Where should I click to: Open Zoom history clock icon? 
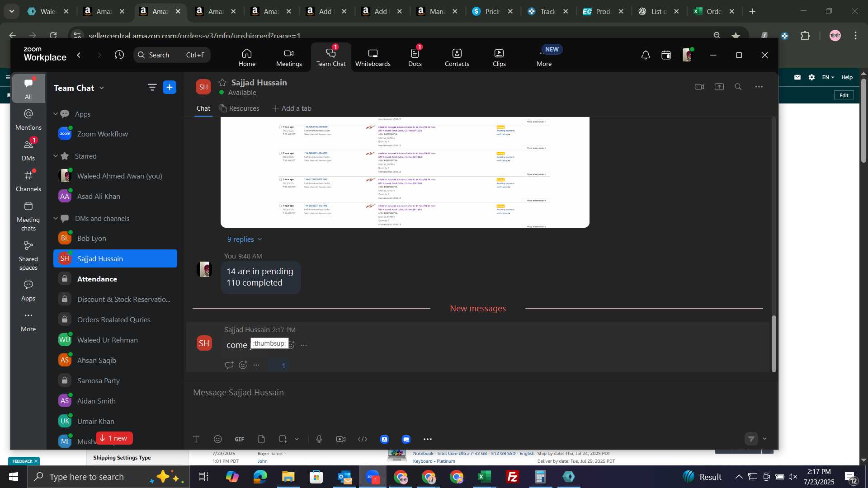click(119, 55)
